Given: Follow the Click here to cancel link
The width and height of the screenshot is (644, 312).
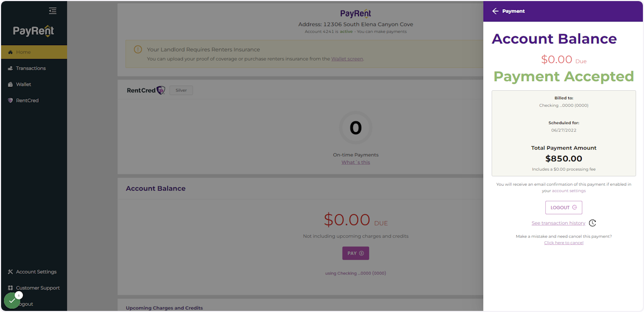Looking at the screenshot, I should point(563,242).
